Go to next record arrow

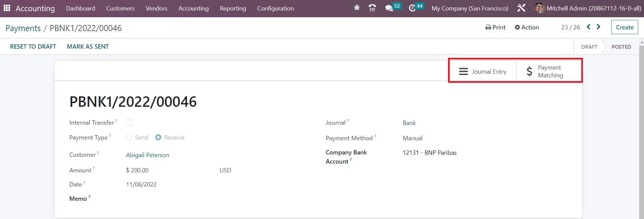point(598,27)
